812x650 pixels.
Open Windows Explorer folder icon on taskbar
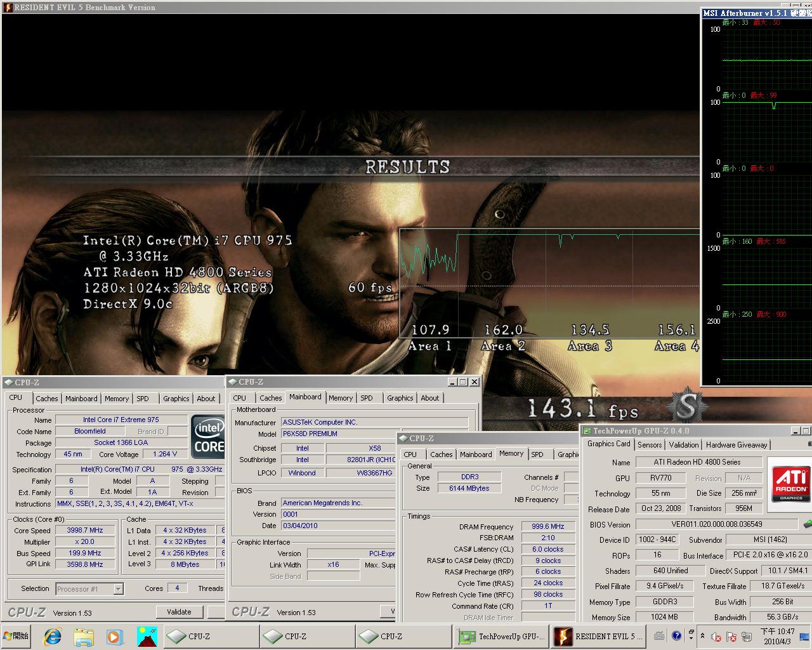tap(83, 636)
